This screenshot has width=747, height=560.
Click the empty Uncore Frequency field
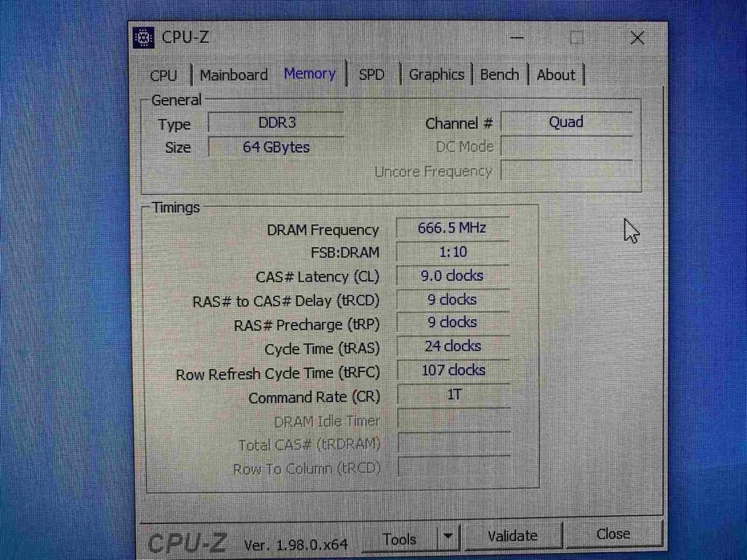pyautogui.click(x=567, y=170)
